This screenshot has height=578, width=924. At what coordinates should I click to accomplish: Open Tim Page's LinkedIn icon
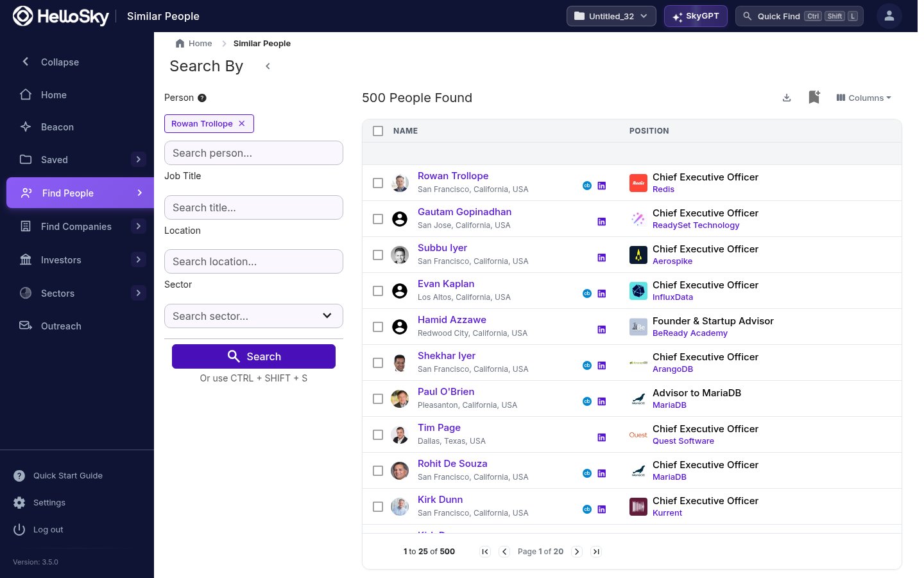[x=602, y=437]
